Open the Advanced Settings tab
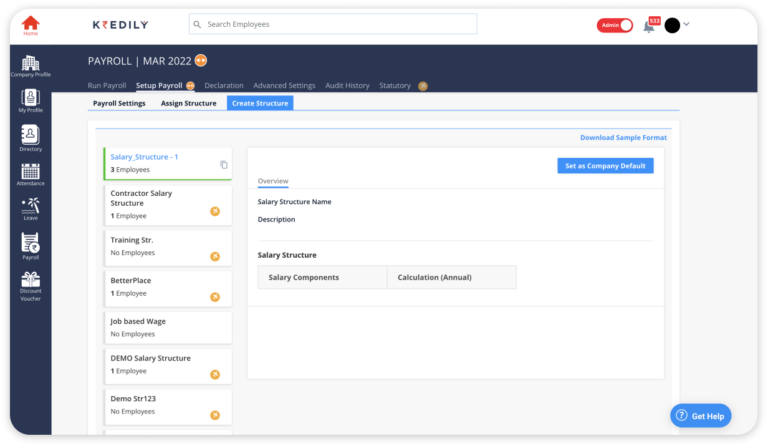Screen dimensions: 768x446 point(284,85)
